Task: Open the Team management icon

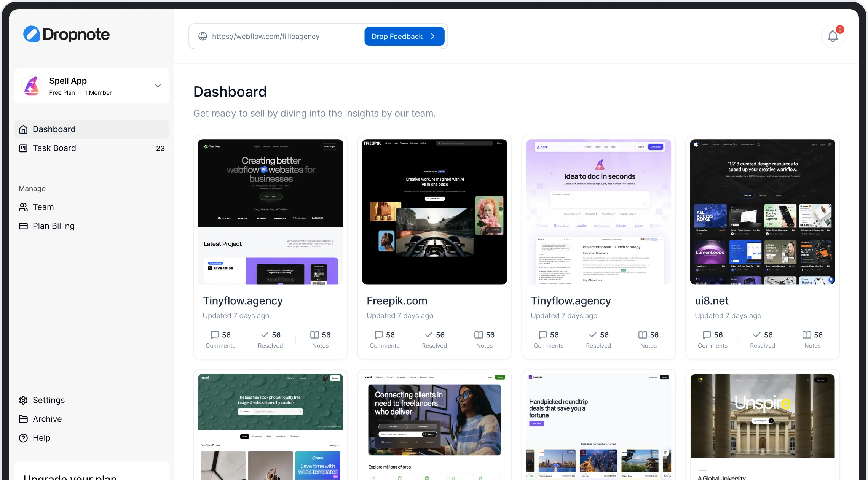Action: coord(23,207)
